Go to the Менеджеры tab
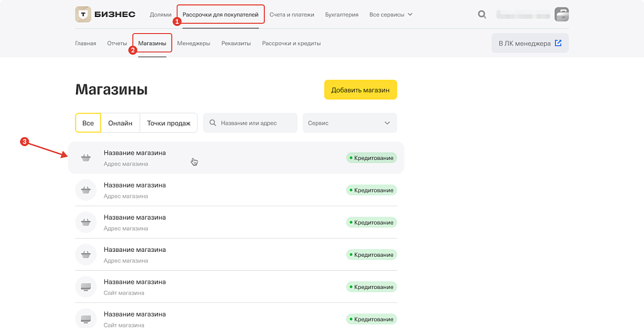This screenshot has height=328, width=644. point(194,43)
